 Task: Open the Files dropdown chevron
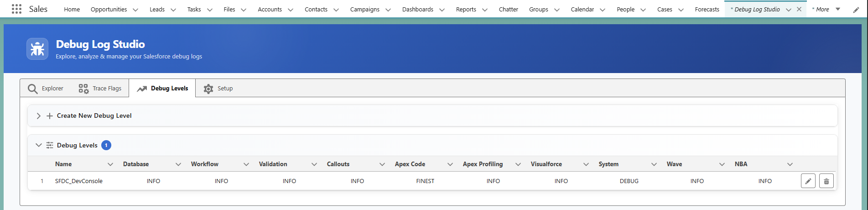[x=244, y=10]
